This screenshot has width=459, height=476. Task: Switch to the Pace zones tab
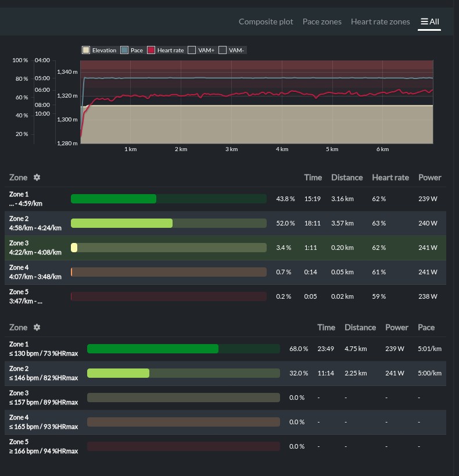[x=322, y=22]
